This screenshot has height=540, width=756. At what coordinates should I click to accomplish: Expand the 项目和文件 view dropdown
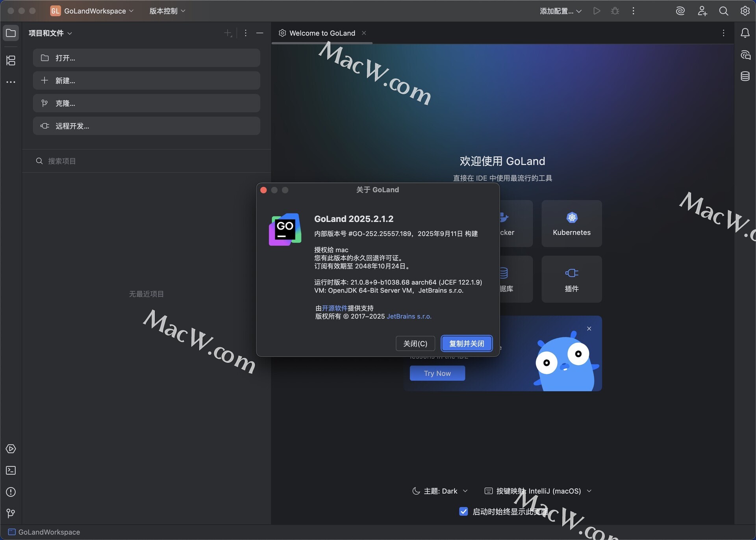tap(50, 33)
